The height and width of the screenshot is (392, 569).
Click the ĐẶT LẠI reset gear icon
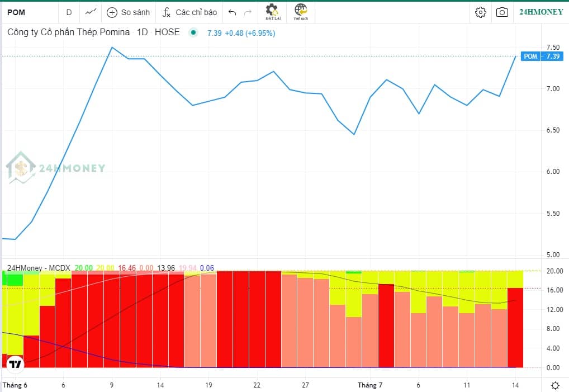click(273, 12)
